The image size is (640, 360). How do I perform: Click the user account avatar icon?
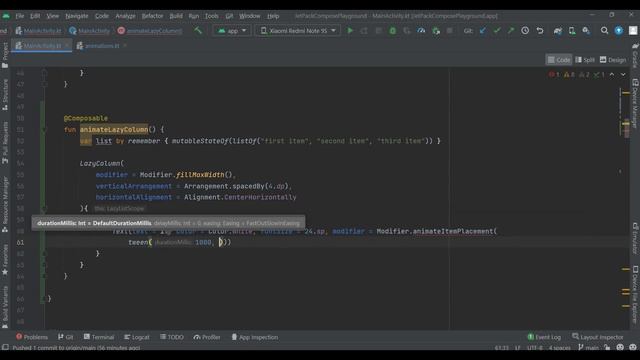pyautogui.click(x=633, y=31)
